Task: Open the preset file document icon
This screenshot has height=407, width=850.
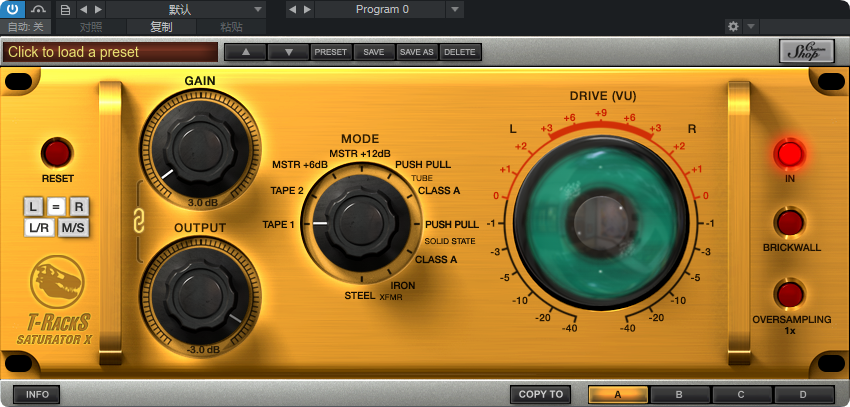Action: tap(65, 9)
